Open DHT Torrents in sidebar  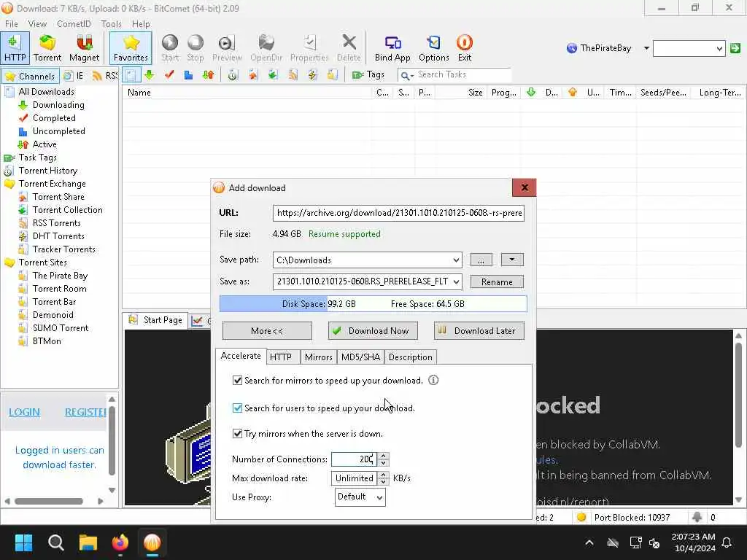pyautogui.click(x=58, y=236)
